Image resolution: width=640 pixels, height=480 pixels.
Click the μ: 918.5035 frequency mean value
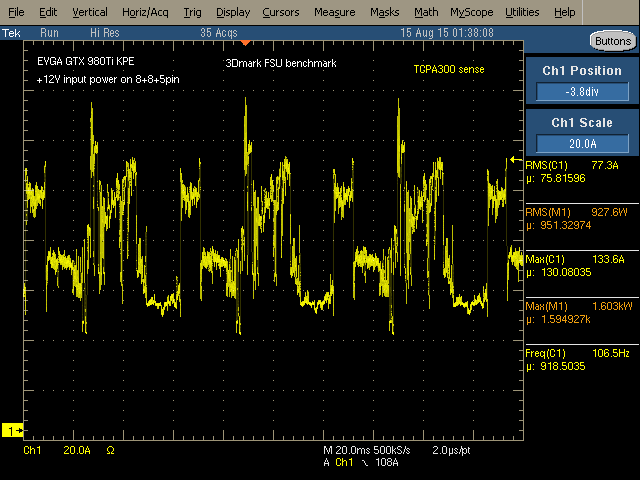click(556, 366)
